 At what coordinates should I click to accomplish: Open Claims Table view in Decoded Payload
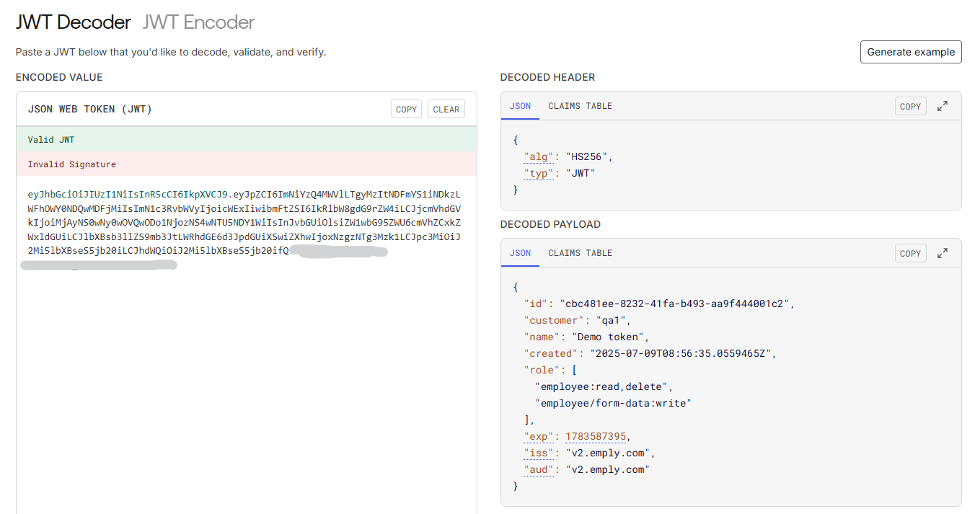580,252
